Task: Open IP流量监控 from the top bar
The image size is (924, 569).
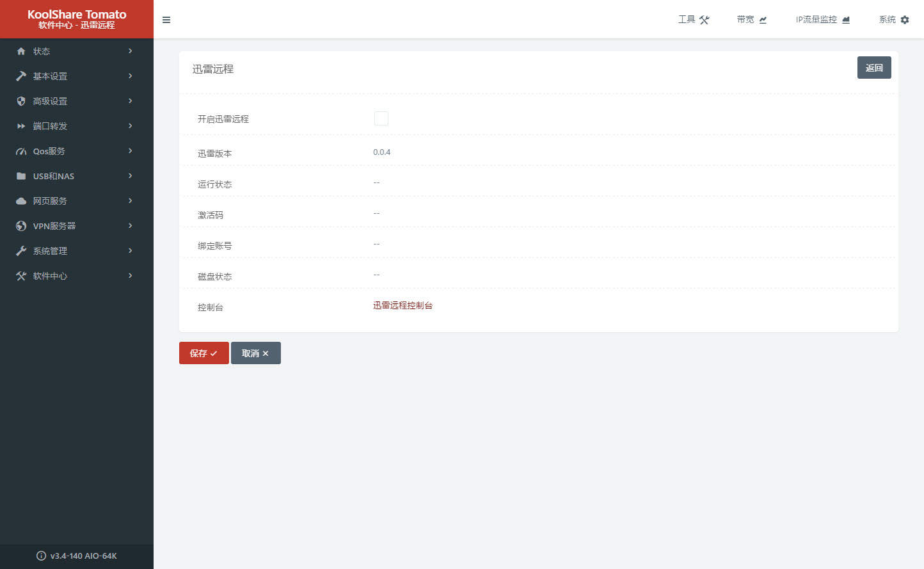Action: 823,20
